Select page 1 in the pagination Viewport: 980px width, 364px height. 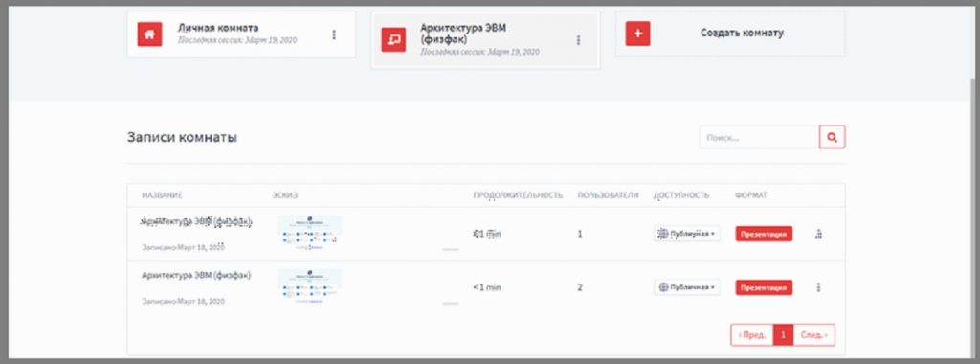pyautogui.click(x=783, y=335)
